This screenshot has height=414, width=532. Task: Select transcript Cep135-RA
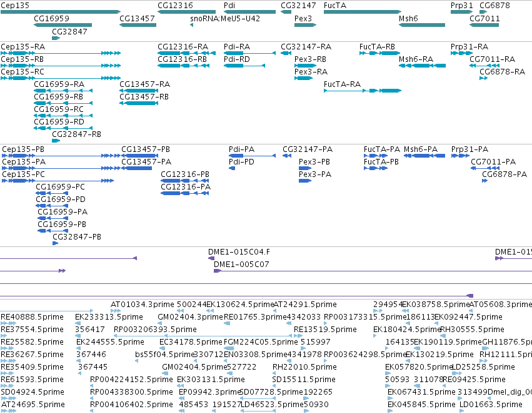point(23,47)
